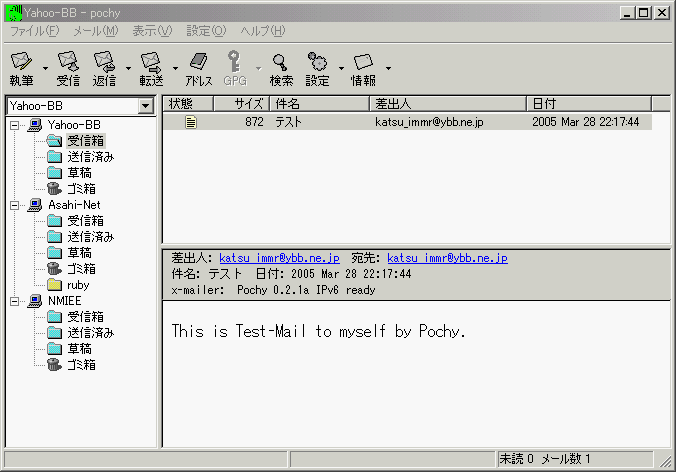Viewport: 676px width, 472px height.
Task: Open the ヘルプ(H) menu
Action: [263, 31]
